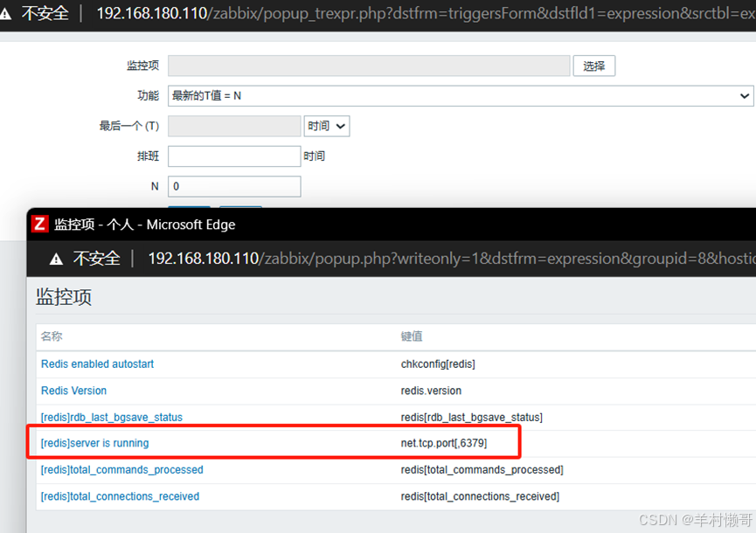This screenshot has height=533, width=756.
Task: Click the 监控项 page heading in the popup
Action: pos(64,297)
